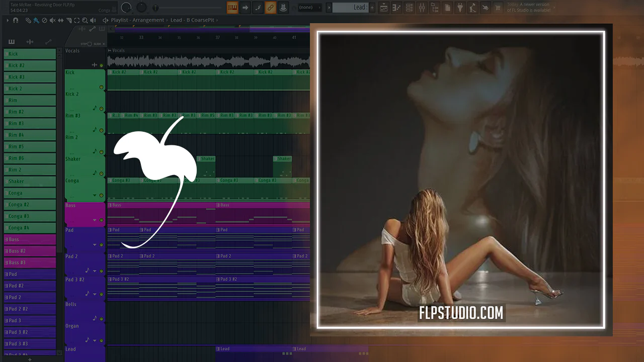This screenshot has width=644, height=362.
Task: Toggle the magnet snap icon in Playlist toolbar
Action: [16, 20]
